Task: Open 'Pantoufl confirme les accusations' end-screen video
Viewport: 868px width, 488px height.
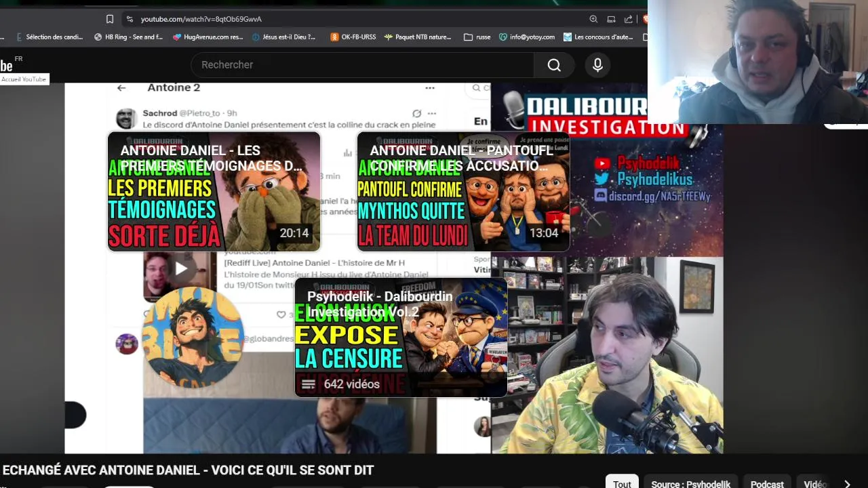Action: pos(463,192)
